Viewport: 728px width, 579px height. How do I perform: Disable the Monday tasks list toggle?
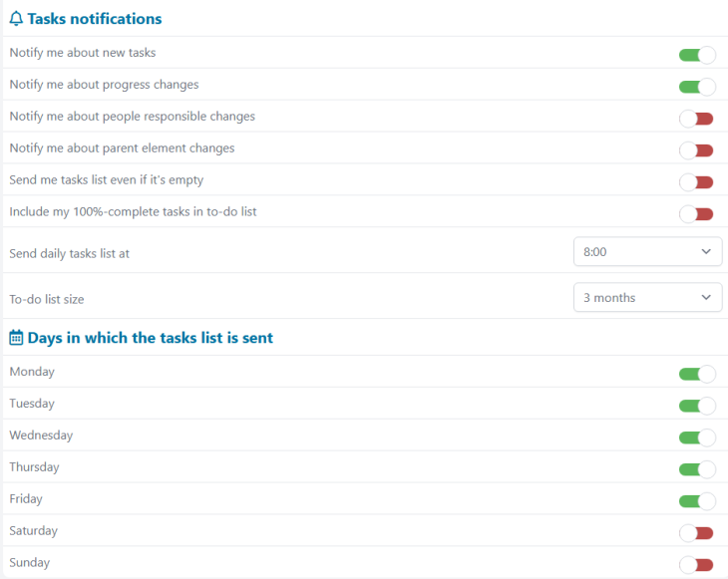pos(697,374)
